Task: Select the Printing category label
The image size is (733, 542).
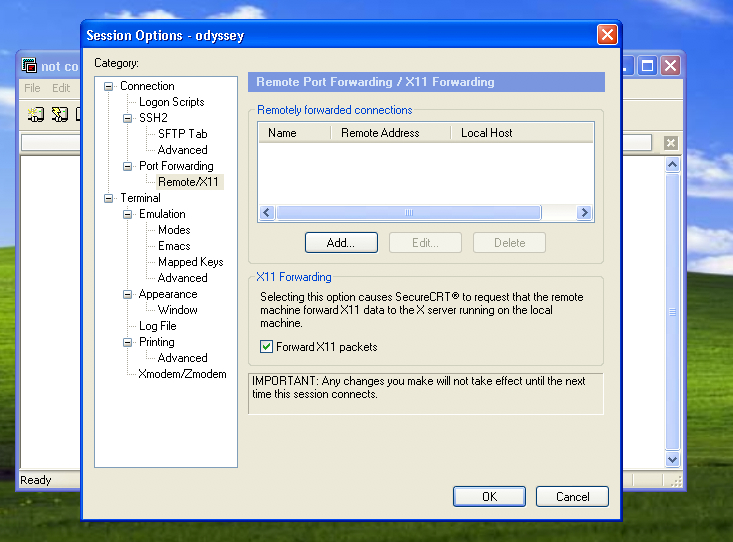Action: (x=157, y=342)
